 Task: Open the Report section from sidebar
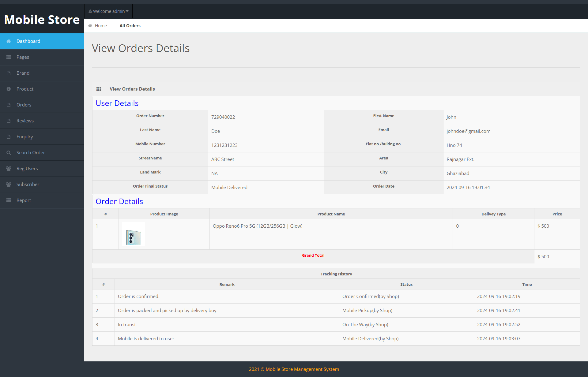point(24,200)
